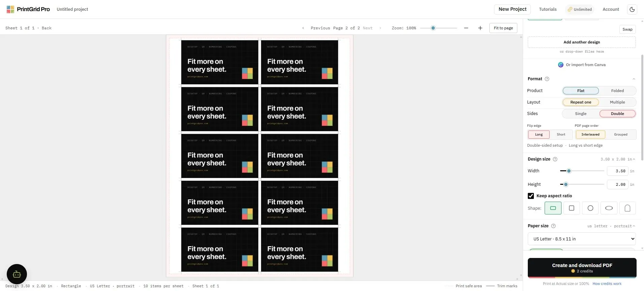
Task: Go to previous page arrow icon
Action: [303, 28]
